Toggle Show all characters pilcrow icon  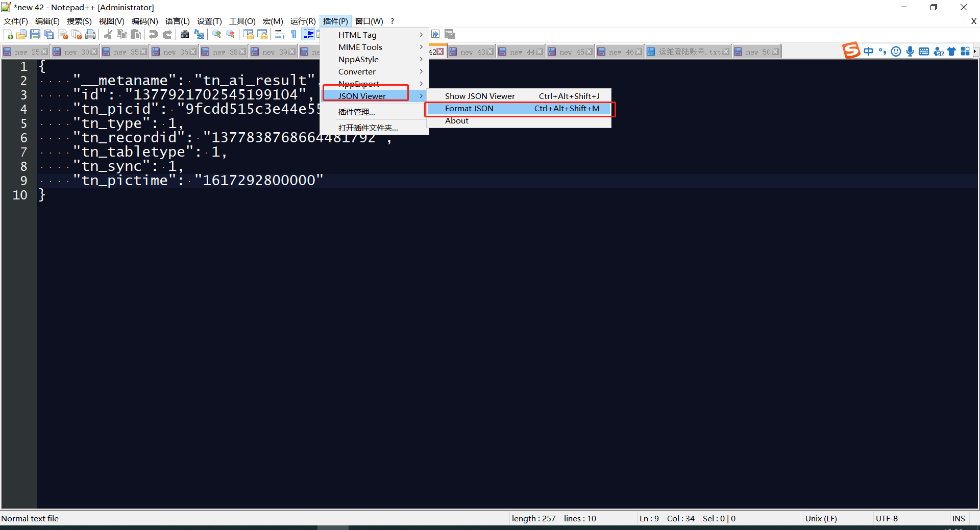[293, 34]
